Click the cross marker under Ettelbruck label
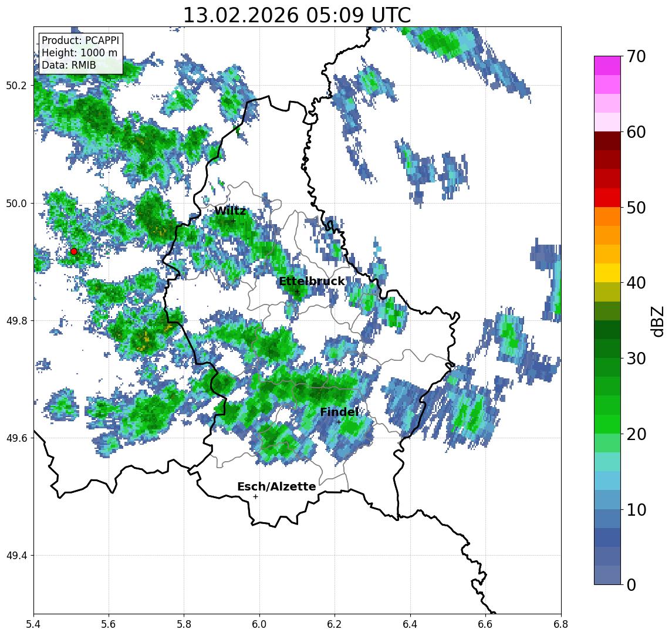The width and height of the screenshot is (672, 636). (x=297, y=292)
